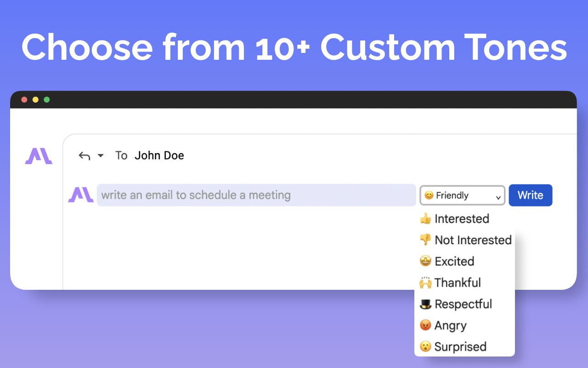Click the red window close dot

[24, 99]
